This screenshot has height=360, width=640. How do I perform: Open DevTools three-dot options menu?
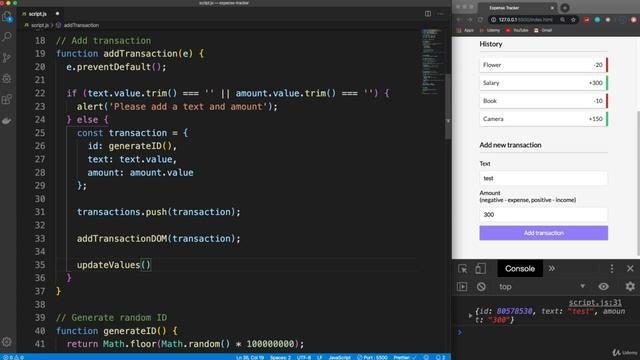tap(611, 269)
